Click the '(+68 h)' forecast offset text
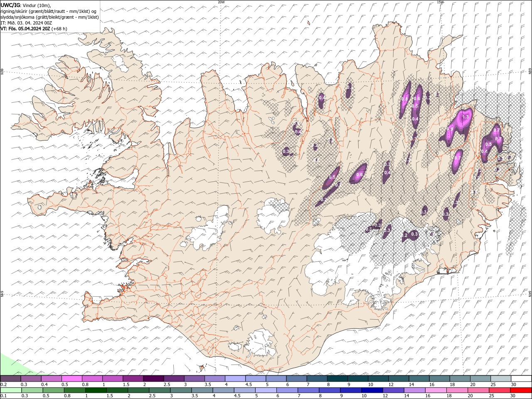This screenshot has width=532, height=399. pos(60,29)
